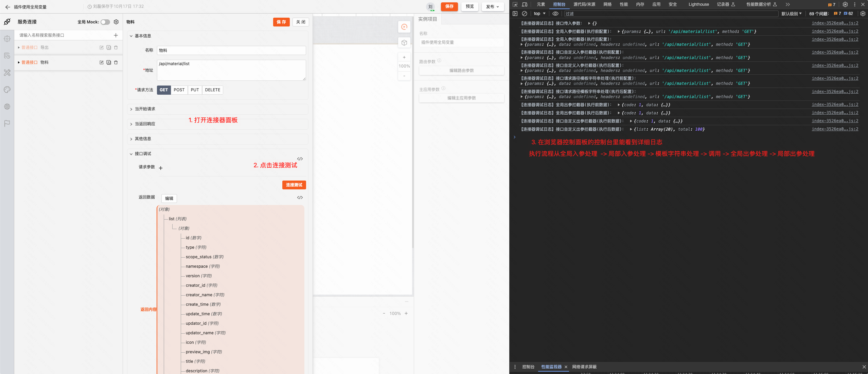The image size is (868, 374).
Task: Click the 地址 textarea with /api/material/list
Action: click(231, 70)
